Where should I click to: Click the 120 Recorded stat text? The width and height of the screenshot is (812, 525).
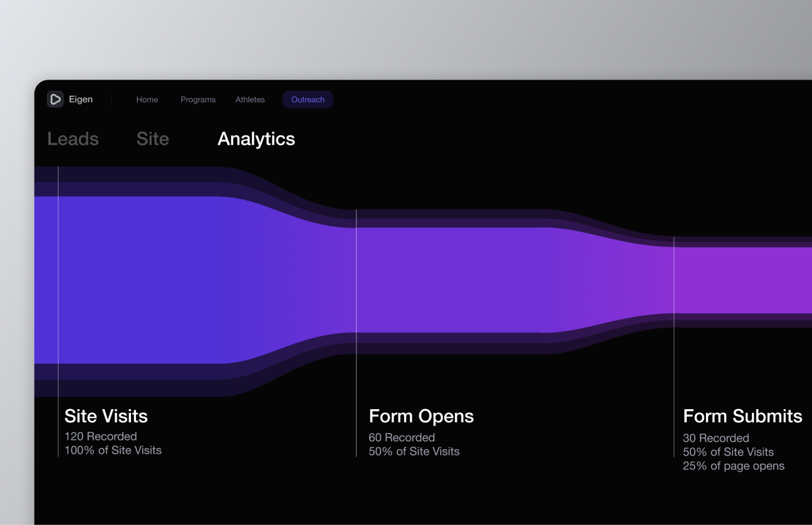100,436
